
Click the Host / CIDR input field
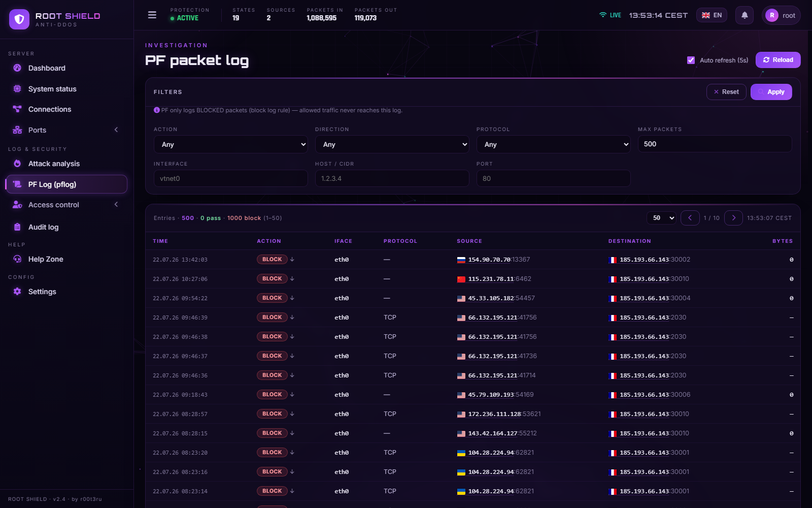(x=392, y=178)
